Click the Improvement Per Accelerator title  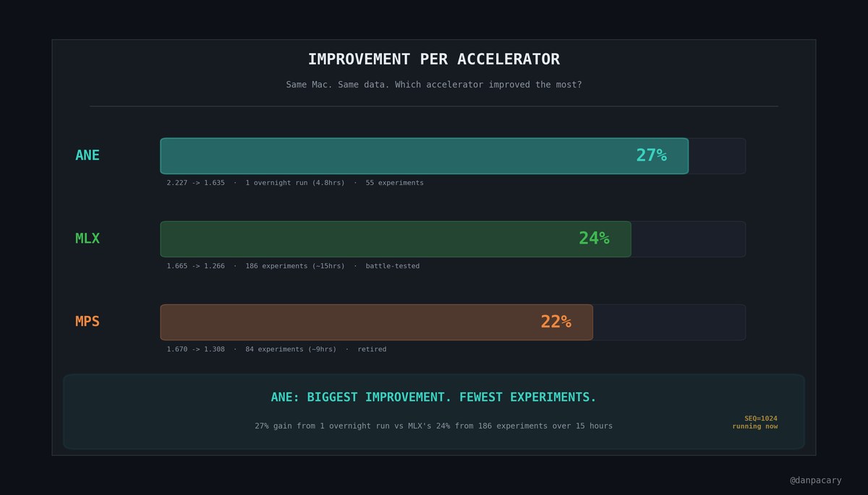click(x=433, y=59)
